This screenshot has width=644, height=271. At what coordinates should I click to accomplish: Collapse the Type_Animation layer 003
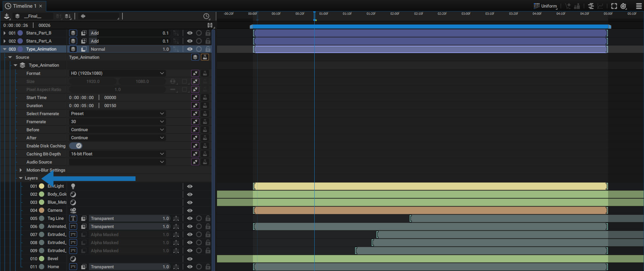click(x=5, y=49)
